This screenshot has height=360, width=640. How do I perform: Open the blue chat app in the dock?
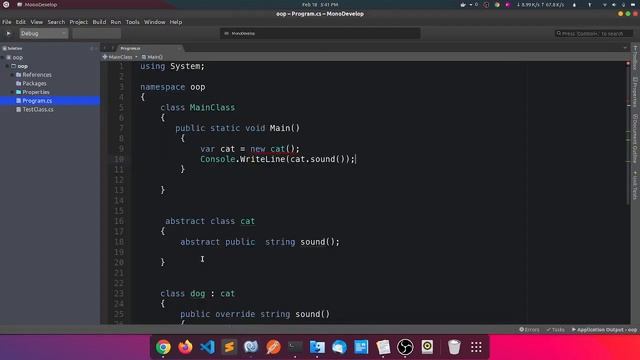tap(339, 347)
